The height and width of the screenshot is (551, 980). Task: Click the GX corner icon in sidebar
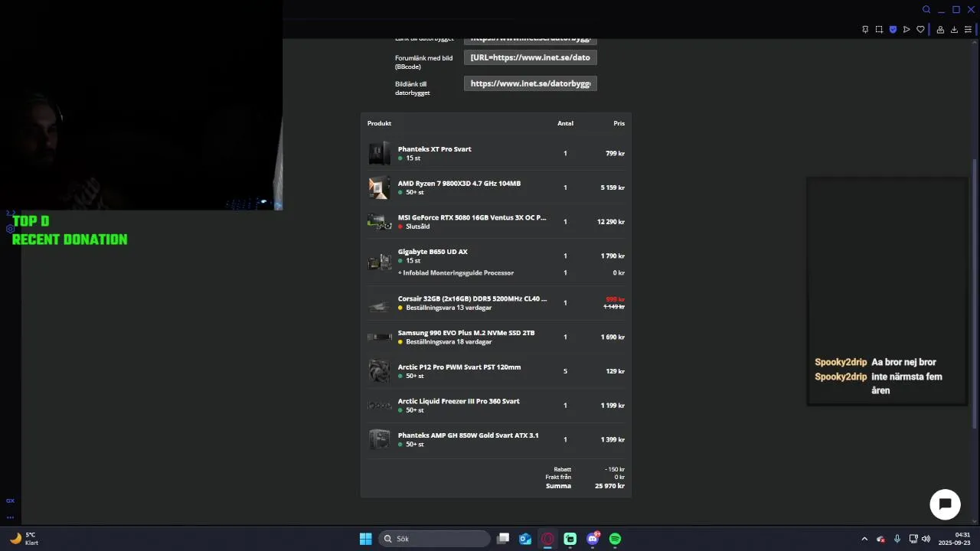[10, 500]
